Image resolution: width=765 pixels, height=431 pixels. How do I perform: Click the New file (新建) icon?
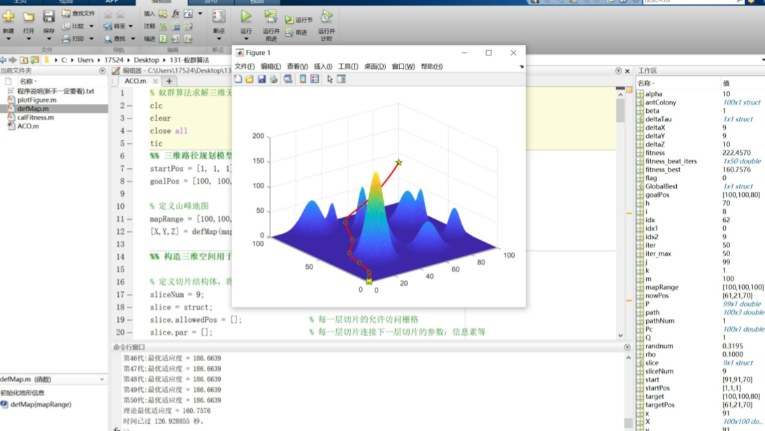(x=9, y=18)
